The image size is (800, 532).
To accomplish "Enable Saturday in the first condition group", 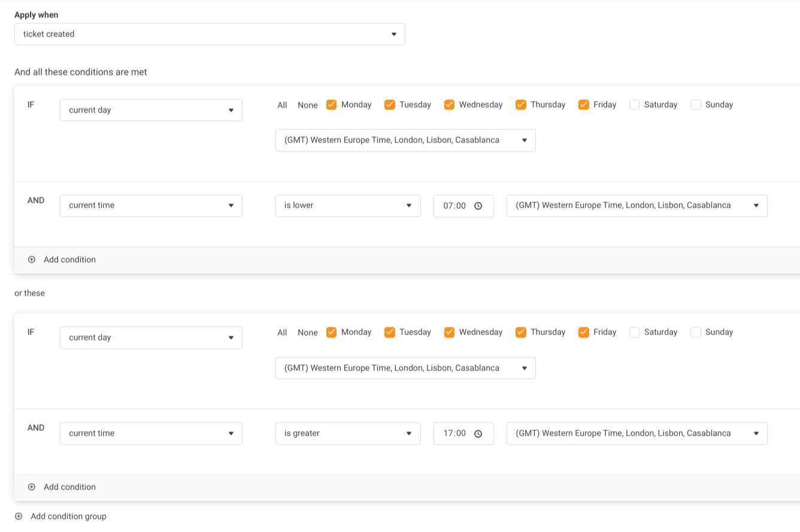I will click(x=635, y=105).
